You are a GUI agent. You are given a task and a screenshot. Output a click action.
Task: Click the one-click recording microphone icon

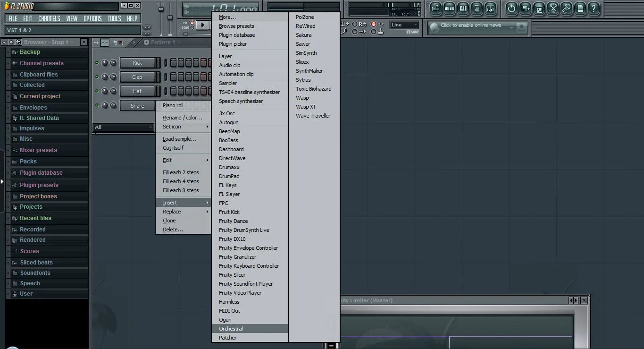(567, 8)
